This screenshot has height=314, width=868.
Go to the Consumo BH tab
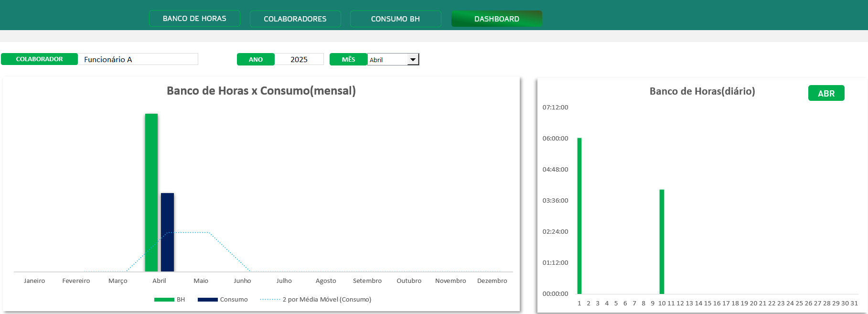(x=396, y=19)
